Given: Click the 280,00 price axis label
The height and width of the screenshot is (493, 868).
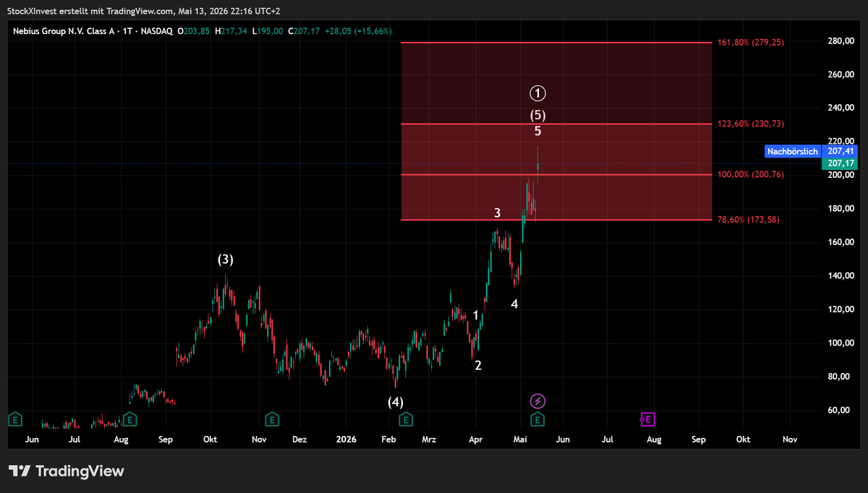Looking at the screenshot, I should pyautogui.click(x=842, y=41).
